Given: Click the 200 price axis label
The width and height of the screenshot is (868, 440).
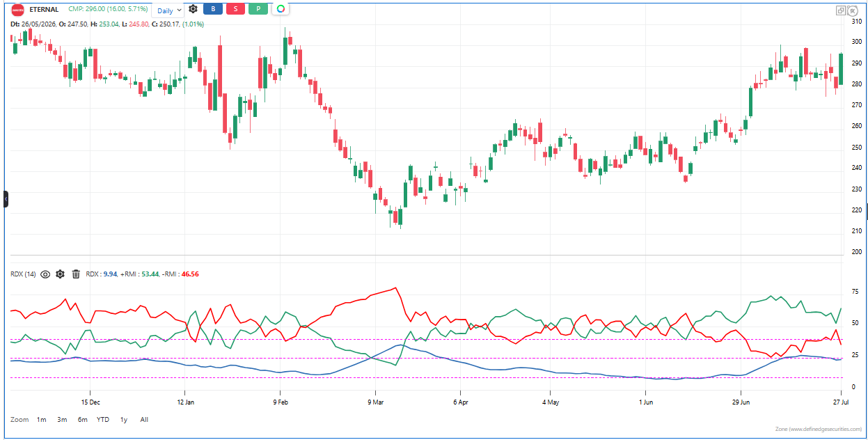Looking at the screenshot, I should coord(857,252).
